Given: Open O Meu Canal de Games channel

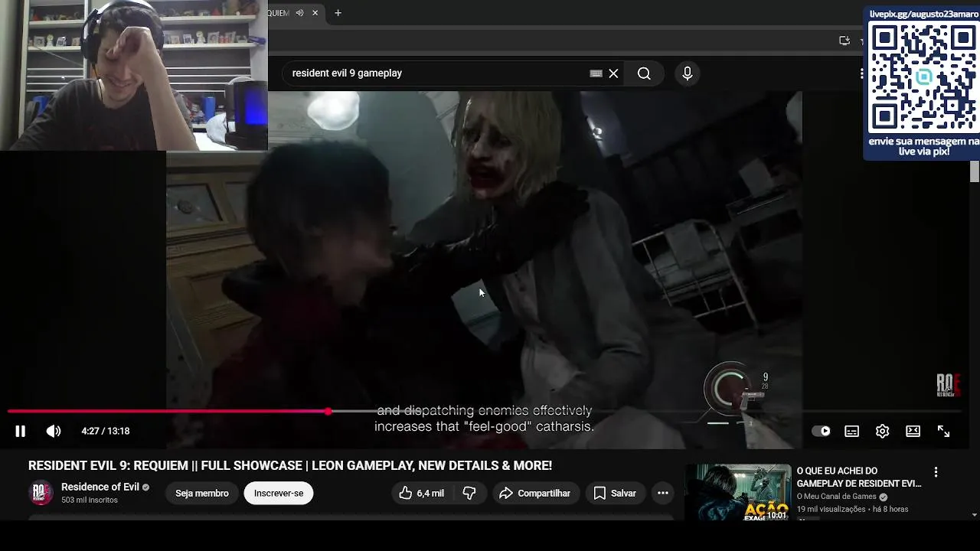Looking at the screenshot, I should pos(837,497).
